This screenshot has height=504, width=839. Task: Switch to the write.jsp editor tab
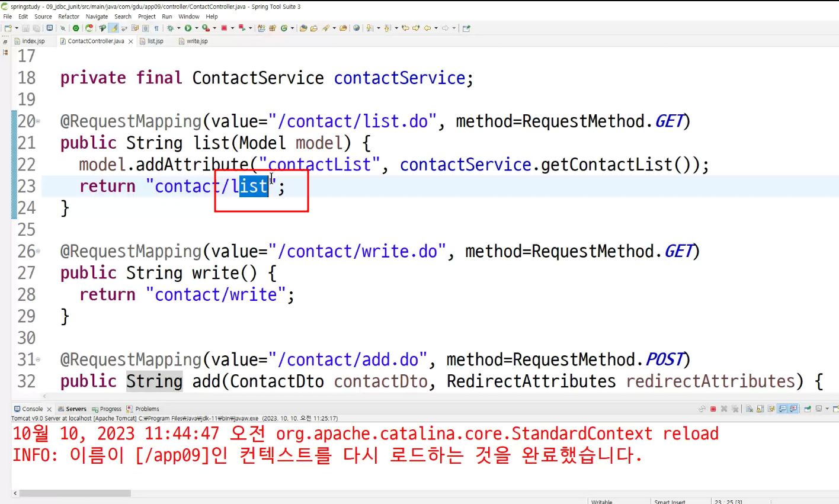tap(194, 41)
